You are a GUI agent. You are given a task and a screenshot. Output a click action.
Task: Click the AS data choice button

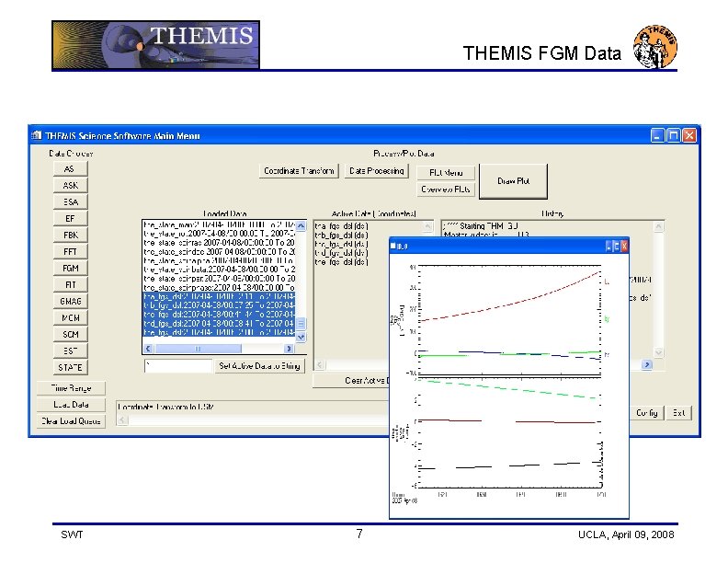pyautogui.click(x=70, y=168)
